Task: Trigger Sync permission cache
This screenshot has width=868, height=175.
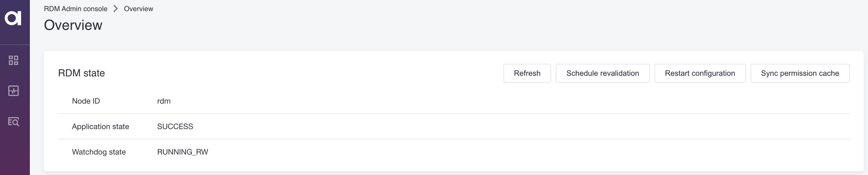Action: [x=799, y=73]
